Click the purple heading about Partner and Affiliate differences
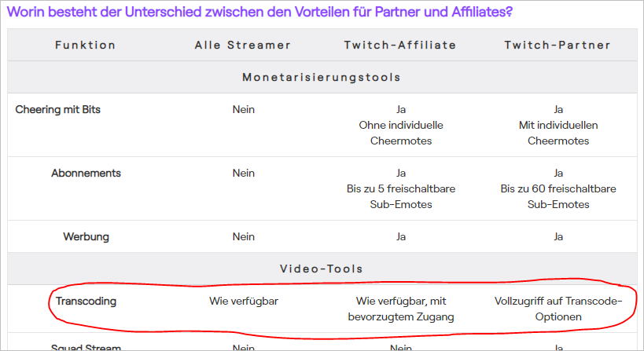This screenshot has height=351, width=644. [x=259, y=12]
